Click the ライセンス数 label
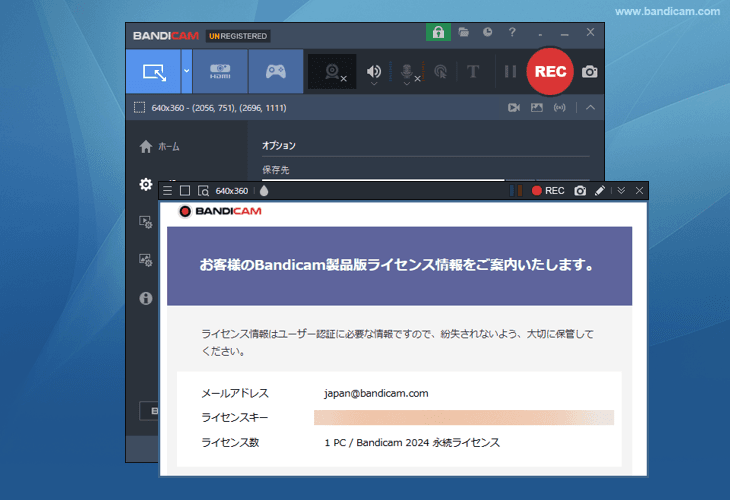730x500 pixels. click(x=230, y=443)
